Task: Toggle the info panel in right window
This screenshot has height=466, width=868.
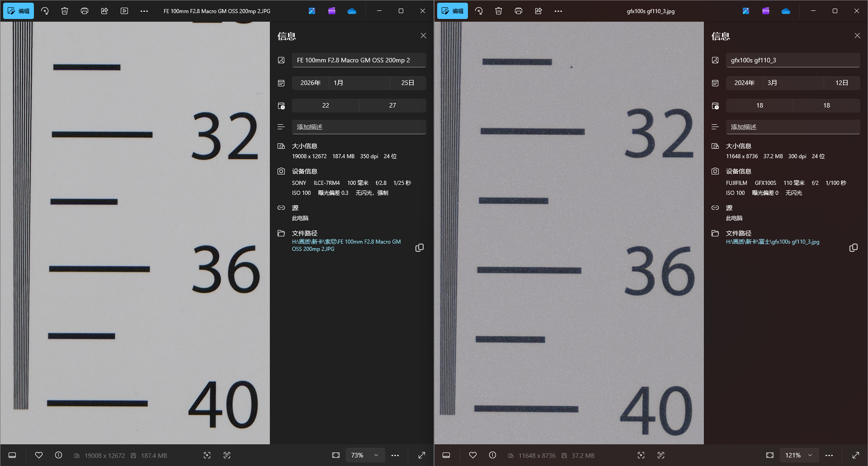Action: [x=493, y=455]
